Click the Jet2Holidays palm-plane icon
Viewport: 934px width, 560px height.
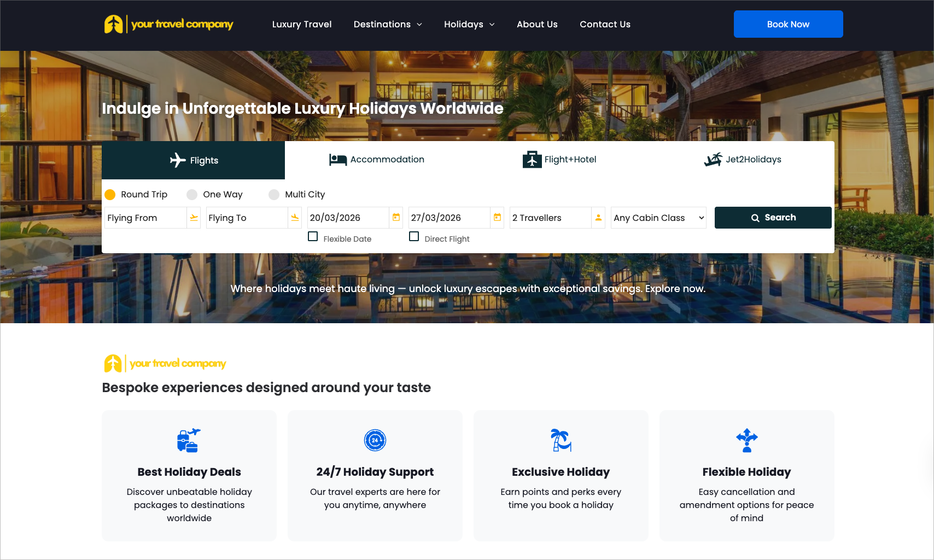click(714, 159)
